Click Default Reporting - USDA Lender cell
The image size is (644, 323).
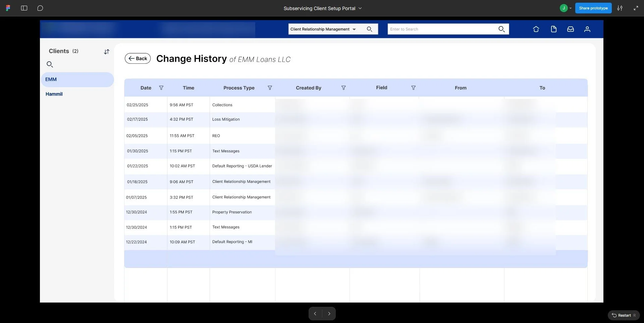click(x=242, y=166)
